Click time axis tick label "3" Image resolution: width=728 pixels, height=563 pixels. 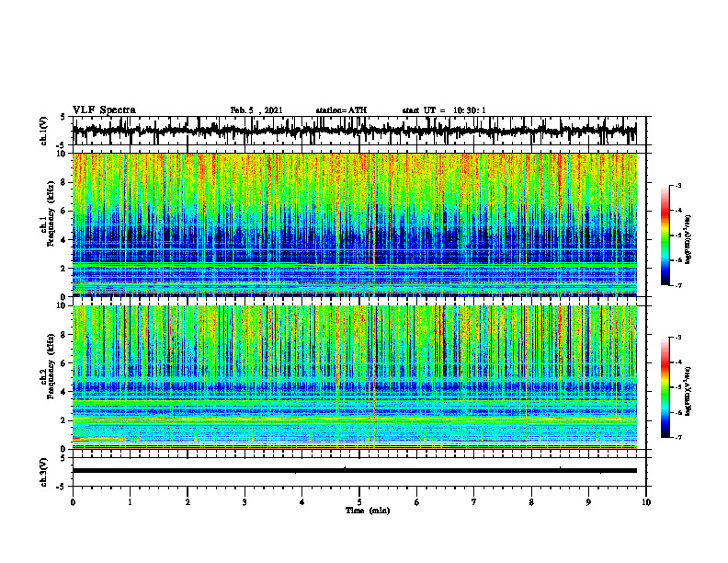(245, 502)
